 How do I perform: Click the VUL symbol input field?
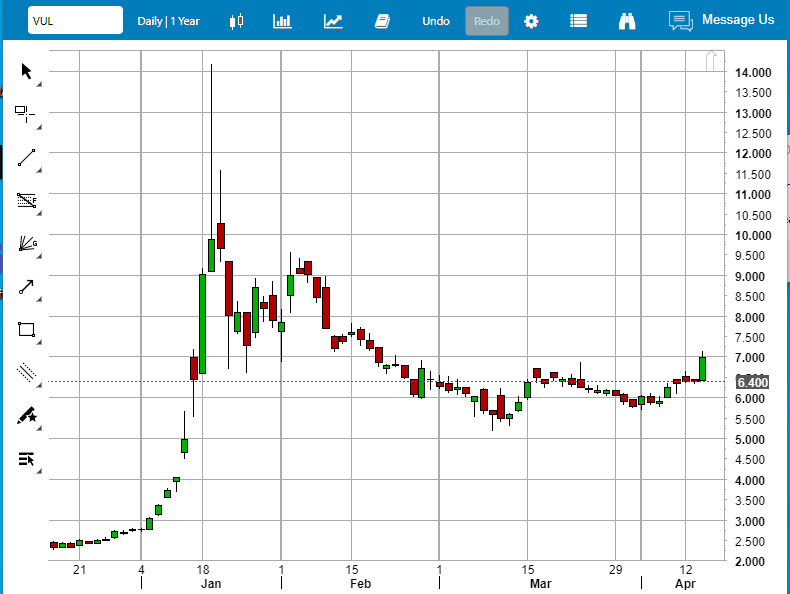point(75,21)
